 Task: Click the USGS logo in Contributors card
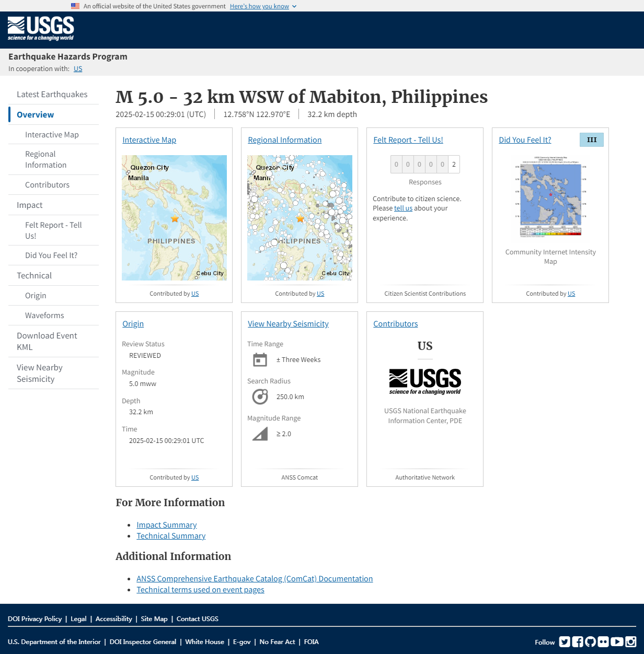coord(425,381)
